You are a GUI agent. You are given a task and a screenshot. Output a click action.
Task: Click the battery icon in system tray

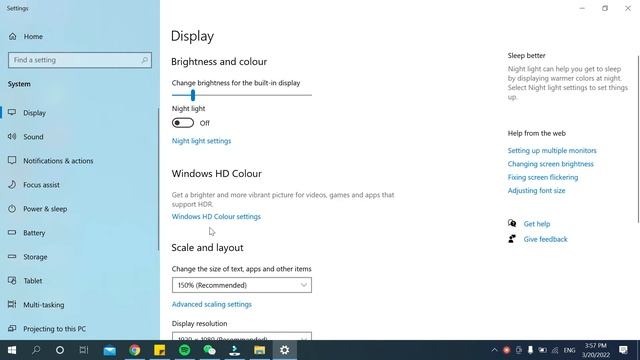542,350
